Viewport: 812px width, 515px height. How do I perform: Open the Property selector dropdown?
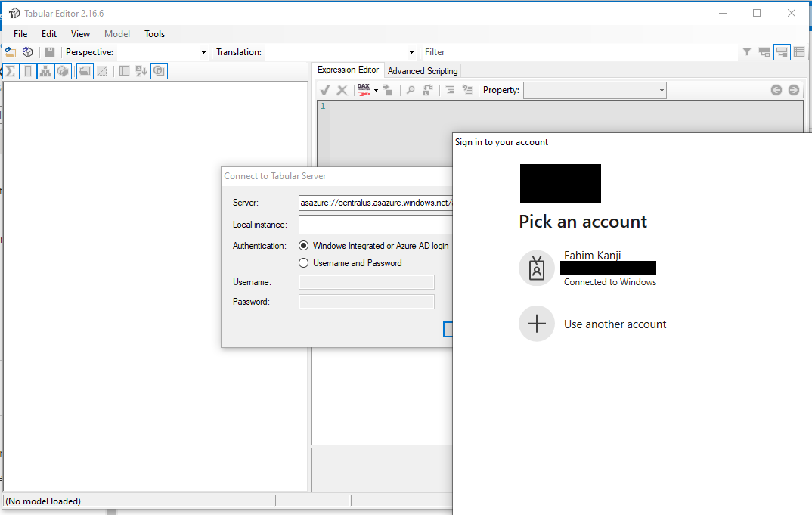[659, 89]
